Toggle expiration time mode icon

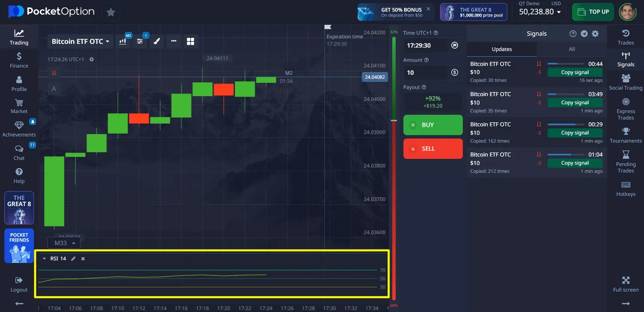(x=454, y=45)
